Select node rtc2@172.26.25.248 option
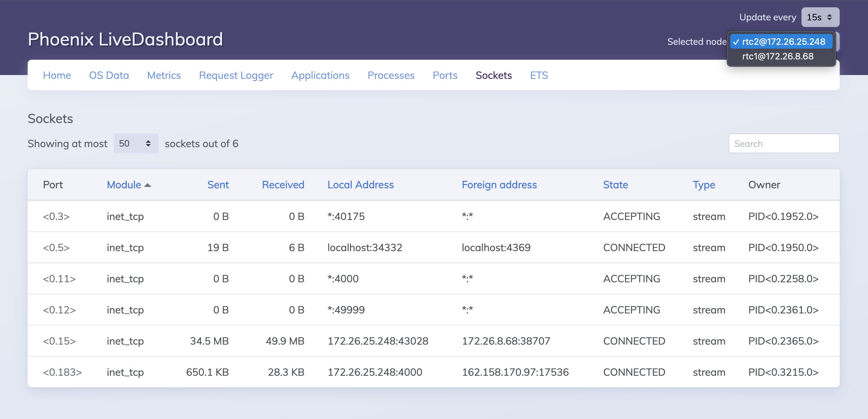 click(781, 41)
